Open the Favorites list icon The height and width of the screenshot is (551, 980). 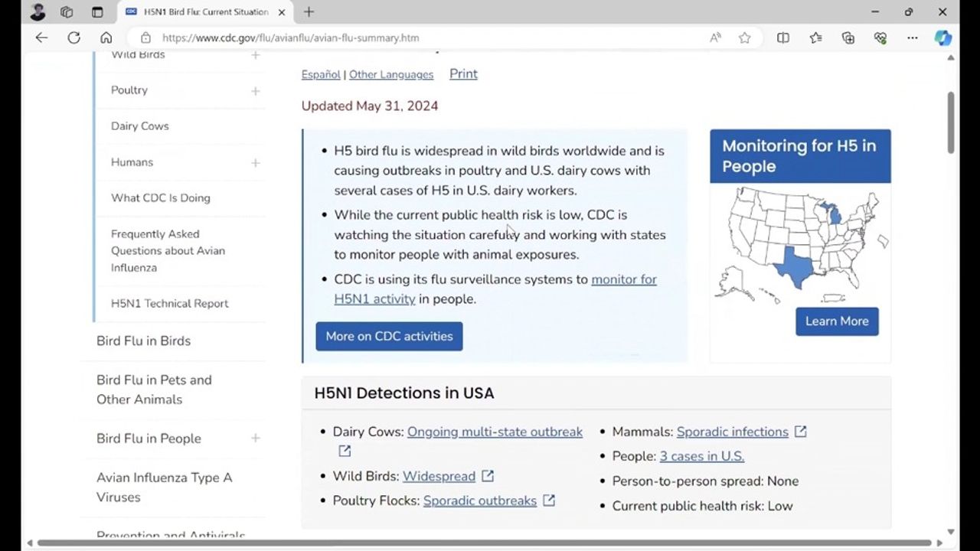pyautogui.click(x=815, y=37)
